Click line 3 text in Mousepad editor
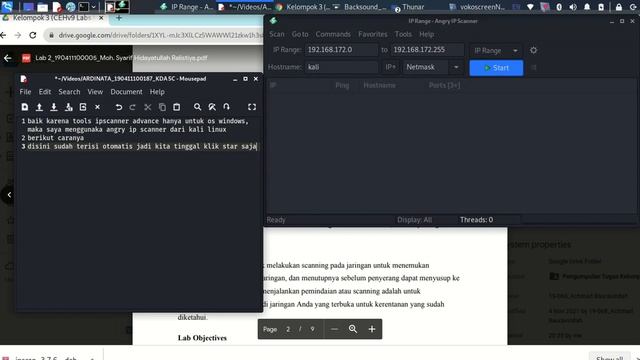The height and width of the screenshot is (360, 640). point(142,146)
